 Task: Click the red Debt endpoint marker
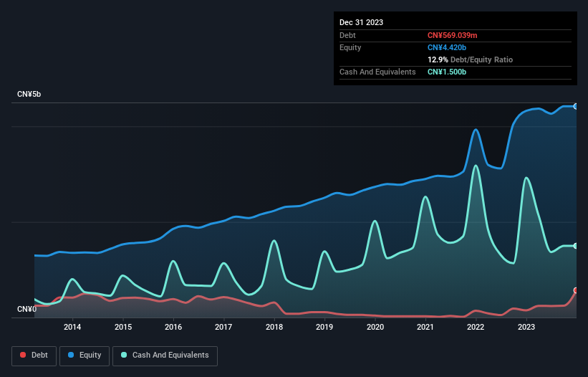[576, 290]
